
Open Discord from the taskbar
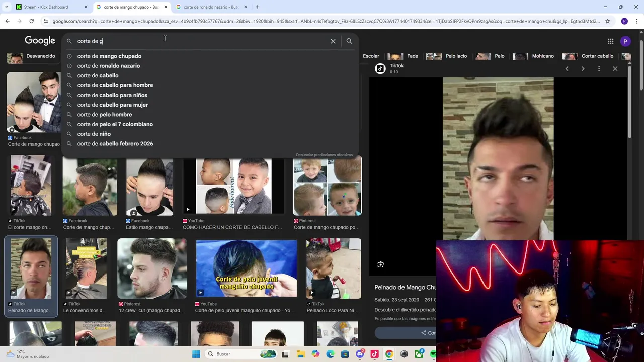360,354
